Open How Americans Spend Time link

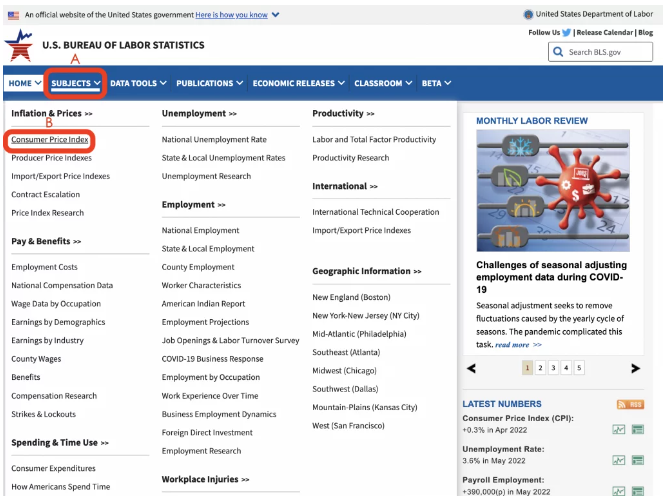[x=61, y=487]
